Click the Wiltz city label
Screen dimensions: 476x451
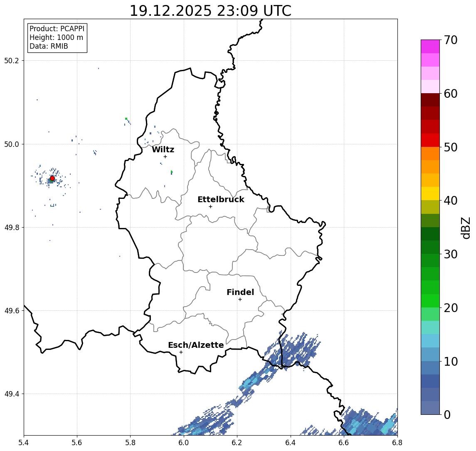coord(163,149)
